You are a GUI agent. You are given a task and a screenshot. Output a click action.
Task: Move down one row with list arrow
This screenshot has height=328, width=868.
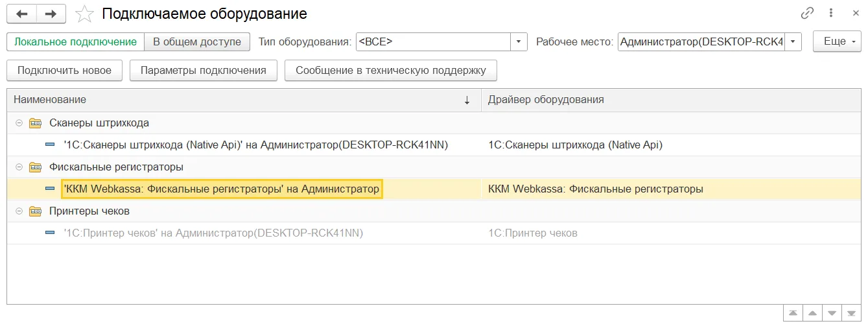point(832,313)
